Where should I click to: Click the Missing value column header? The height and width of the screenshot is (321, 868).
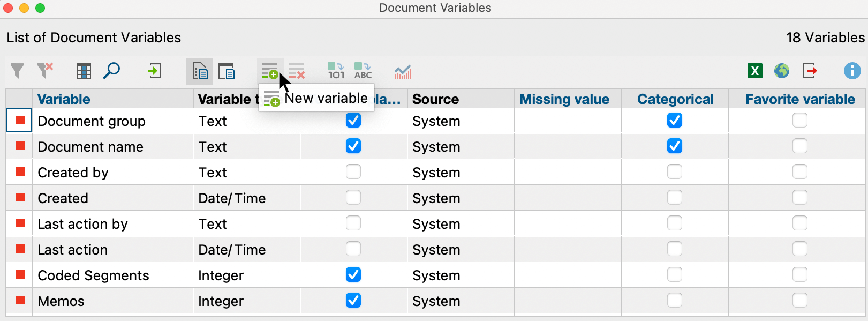(564, 99)
